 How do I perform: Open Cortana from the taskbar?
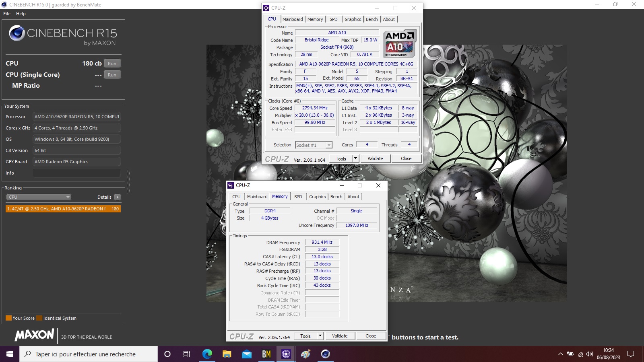click(167, 354)
